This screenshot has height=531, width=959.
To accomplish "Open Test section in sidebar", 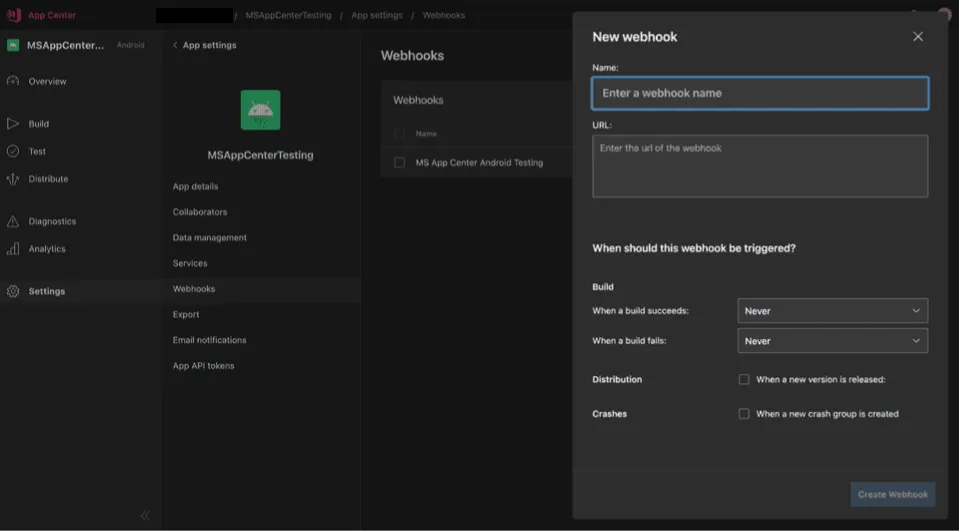I will pyautogui.click(x=37, y=151).
